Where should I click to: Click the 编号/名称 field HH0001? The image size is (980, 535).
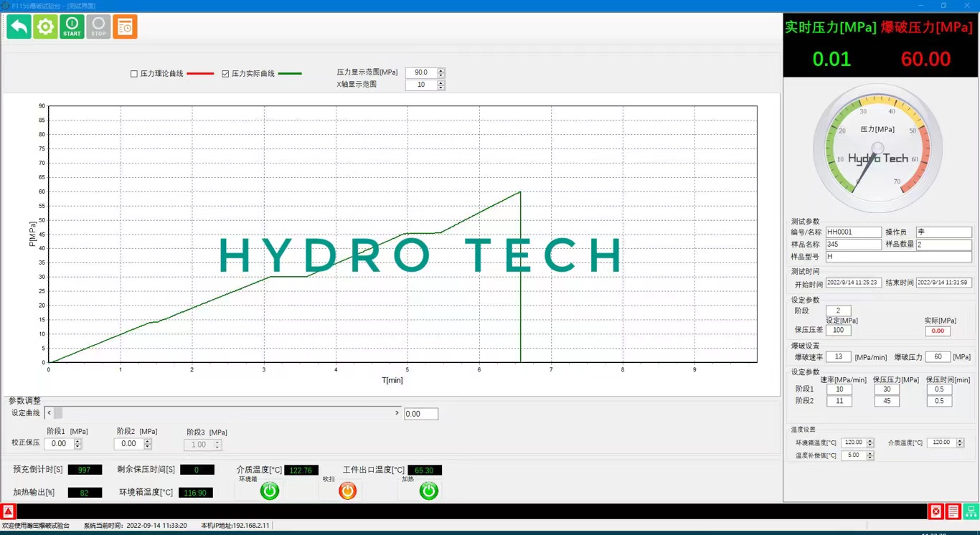tap(854, 232)
